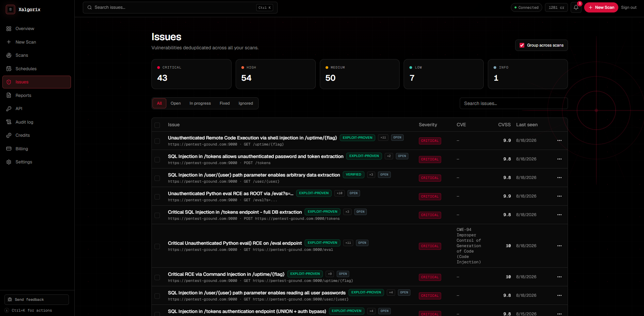
Task: Open the Critical 43 summary card
Action: [x=191, y=74]
